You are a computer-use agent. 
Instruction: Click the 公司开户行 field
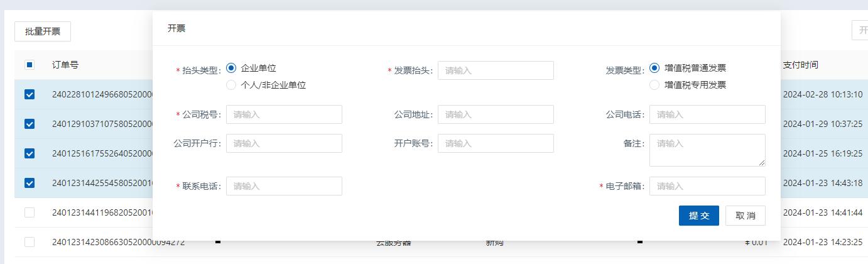pos(284,143)
